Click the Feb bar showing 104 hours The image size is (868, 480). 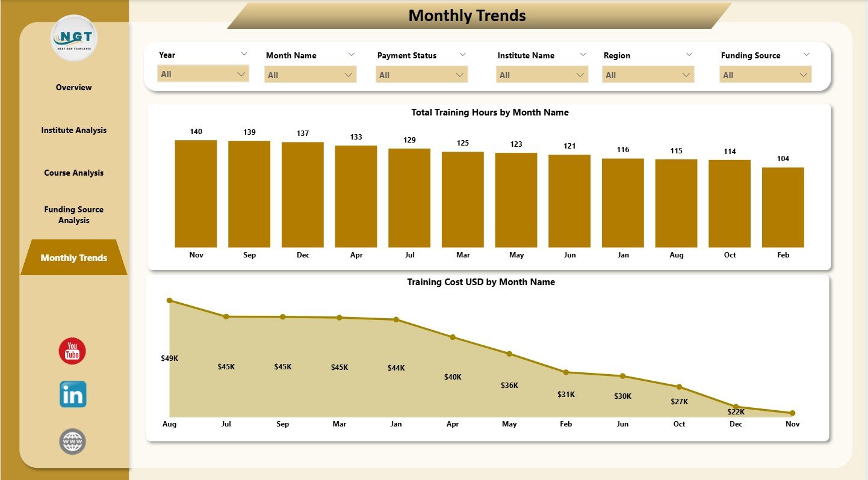pos(783,208)
